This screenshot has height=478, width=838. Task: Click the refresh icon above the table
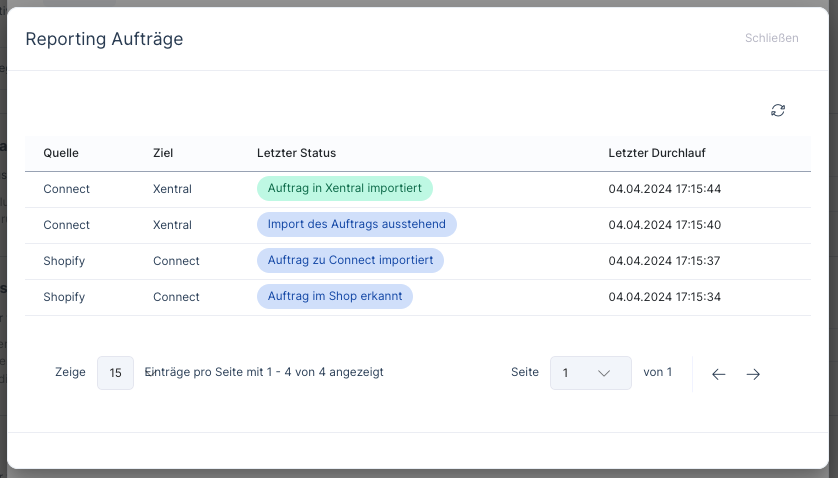click(778, 110)
